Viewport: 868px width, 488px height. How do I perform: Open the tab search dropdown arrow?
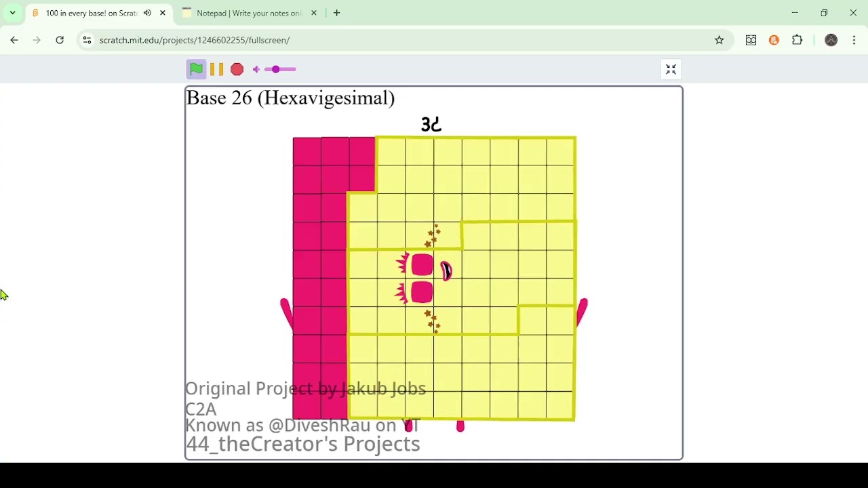[13, 13]
